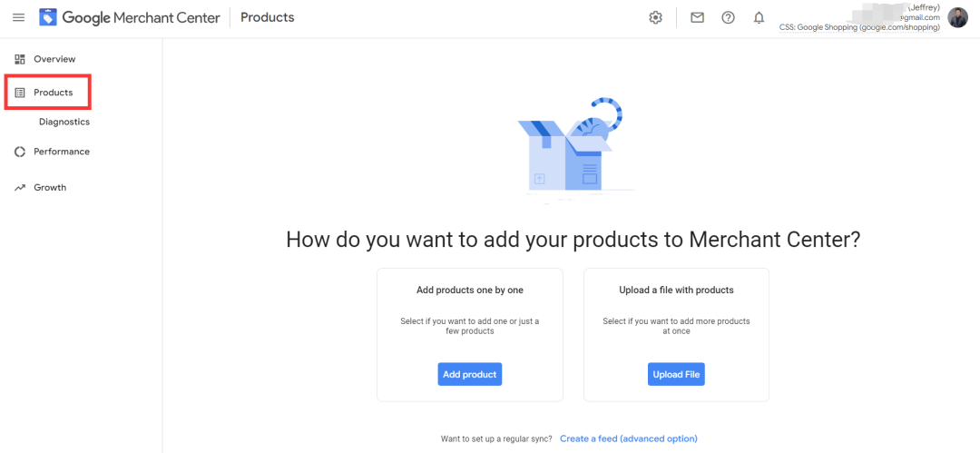
Task: Open the hamburger main menu
Action: pos(19,17)
